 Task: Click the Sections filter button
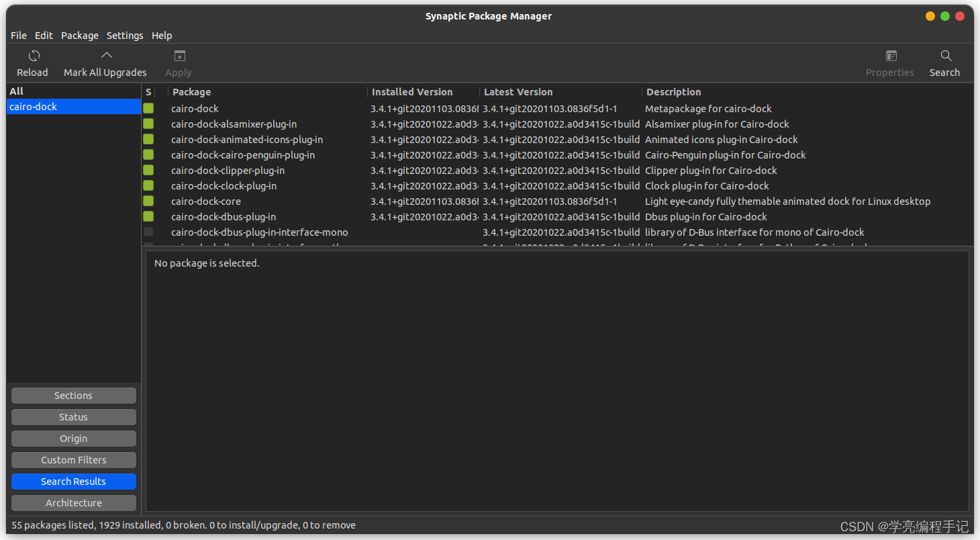(74, 396)
